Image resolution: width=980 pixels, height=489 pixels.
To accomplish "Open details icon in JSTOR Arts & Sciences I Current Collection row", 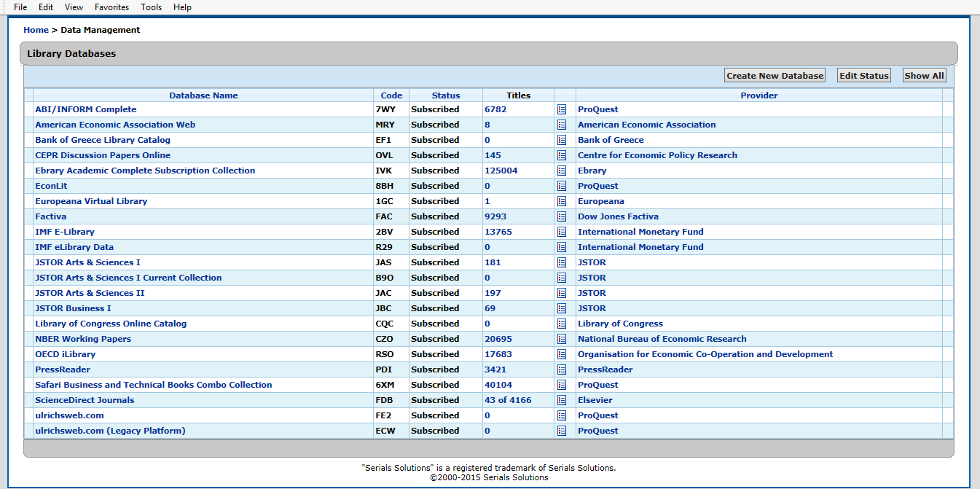I will tap(562, 278).
